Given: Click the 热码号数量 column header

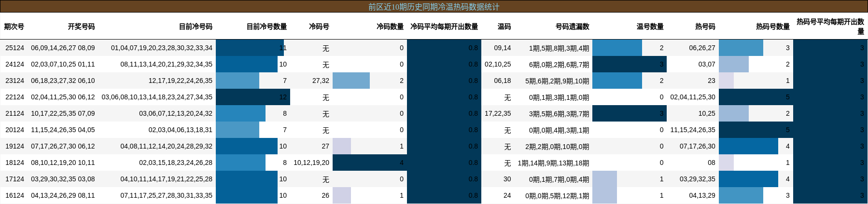Looking at the screenshot, I should [x=773, y=27].
